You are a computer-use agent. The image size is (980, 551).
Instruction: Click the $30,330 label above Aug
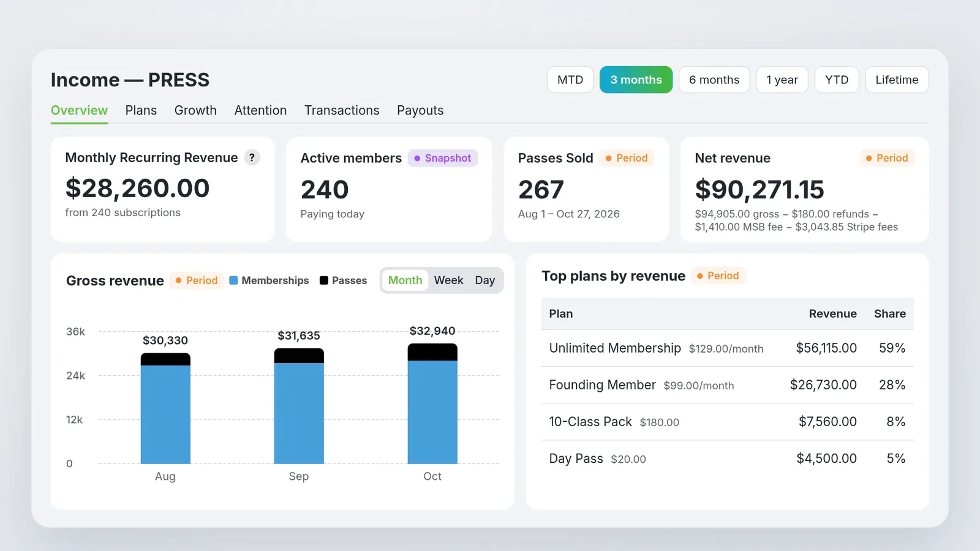point(165,340)
